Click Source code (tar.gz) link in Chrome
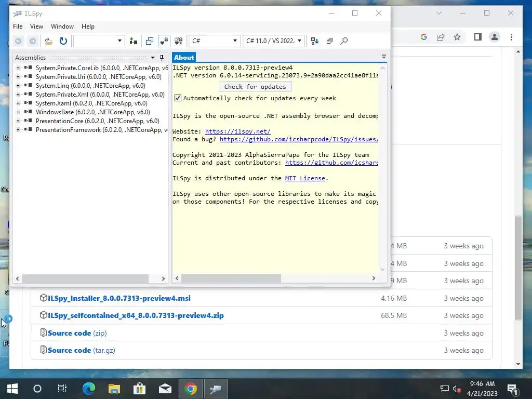Viewport: 532px width, 399px height. [x=82, y=351]
